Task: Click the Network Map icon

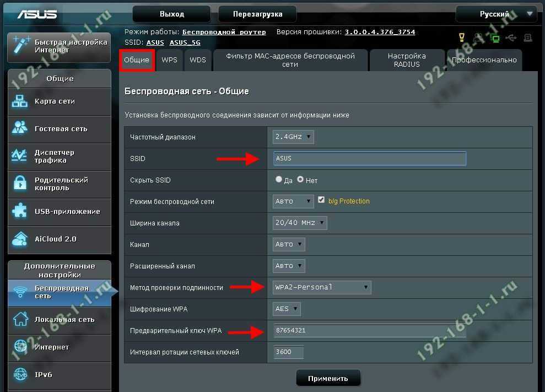Action: [20, 101]
